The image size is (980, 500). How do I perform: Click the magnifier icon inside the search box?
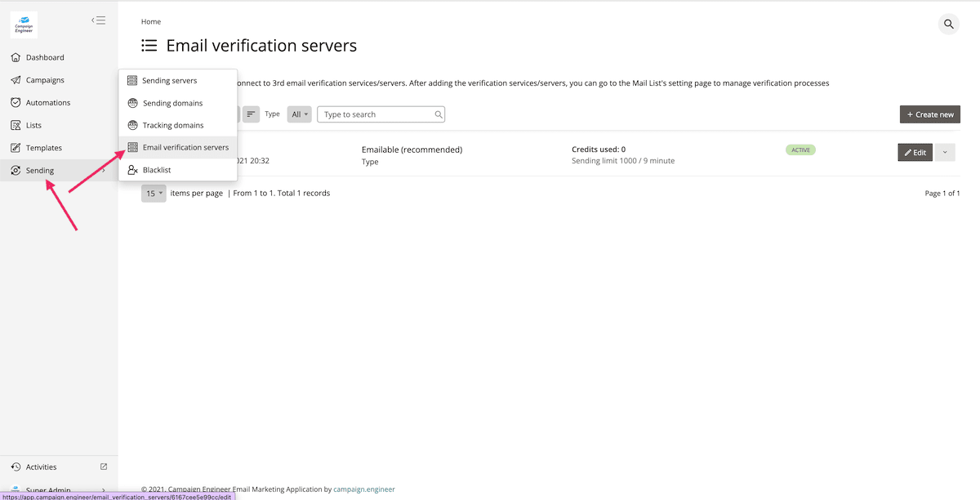coord(439,114)
